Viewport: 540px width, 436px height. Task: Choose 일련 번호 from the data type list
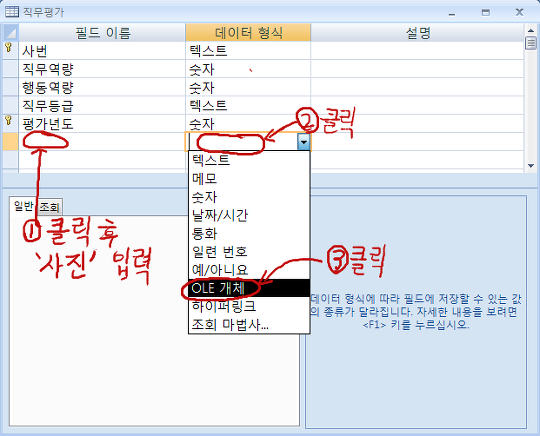pyautogui.click(x=249, y=252)
